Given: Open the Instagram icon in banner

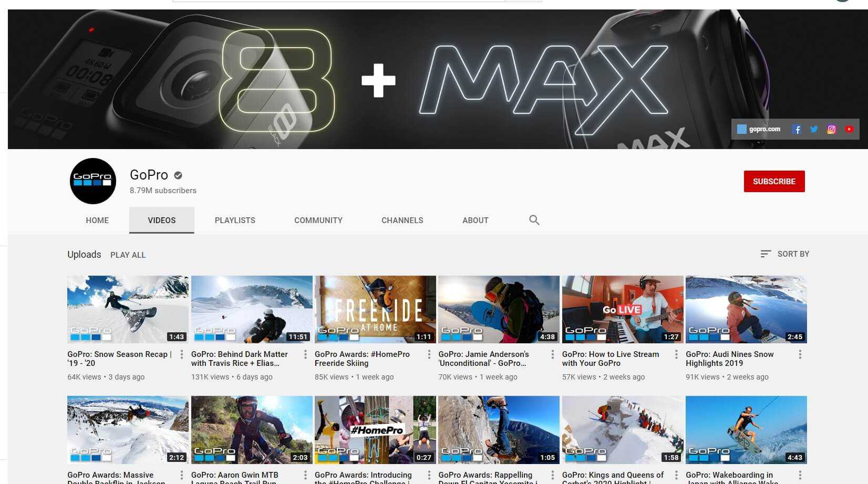Looking at the screenshot, I should tap(831, 129).
